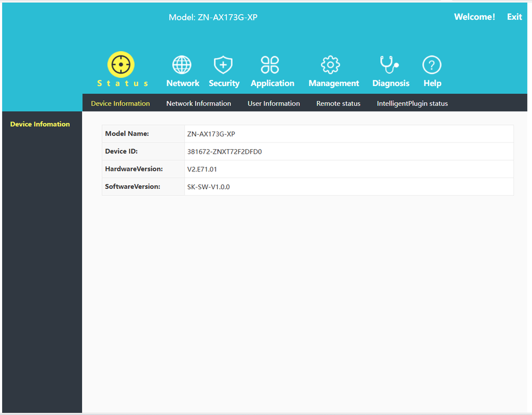Click the Management gear icon
This screenshot has width=532, height=415.
point(331,65)
